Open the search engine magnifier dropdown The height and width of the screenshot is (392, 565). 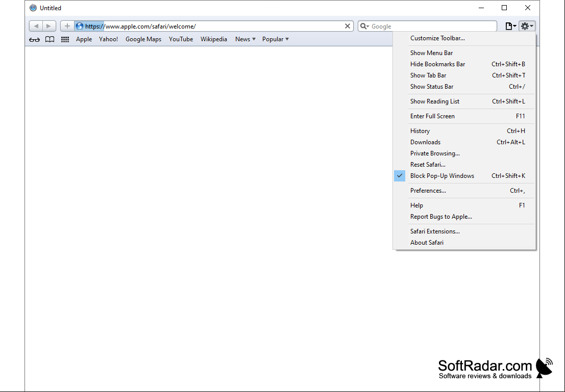[364, 27]
